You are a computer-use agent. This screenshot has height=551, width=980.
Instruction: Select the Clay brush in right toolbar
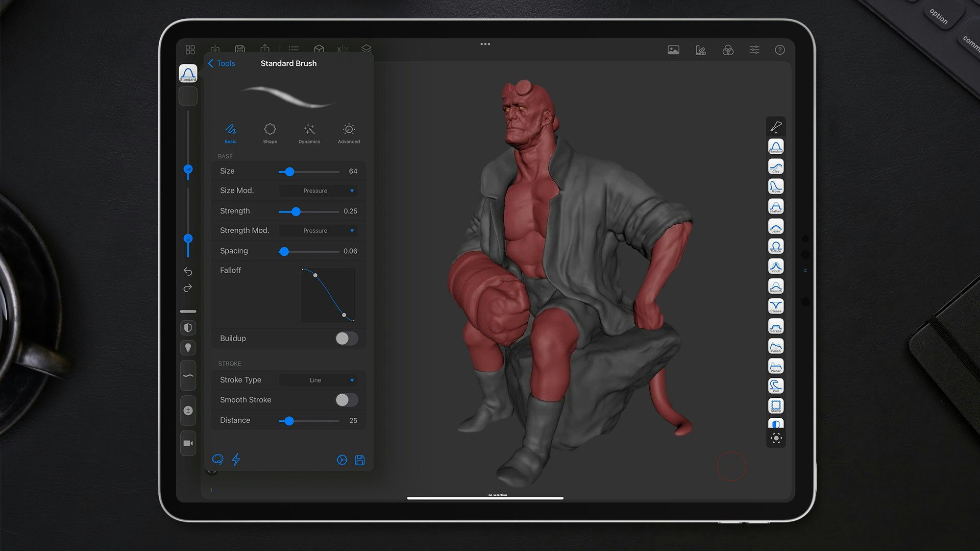tap(776, 166)
